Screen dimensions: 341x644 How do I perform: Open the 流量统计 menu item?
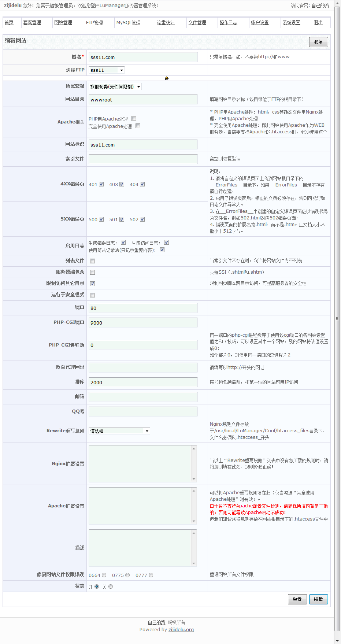166,23
